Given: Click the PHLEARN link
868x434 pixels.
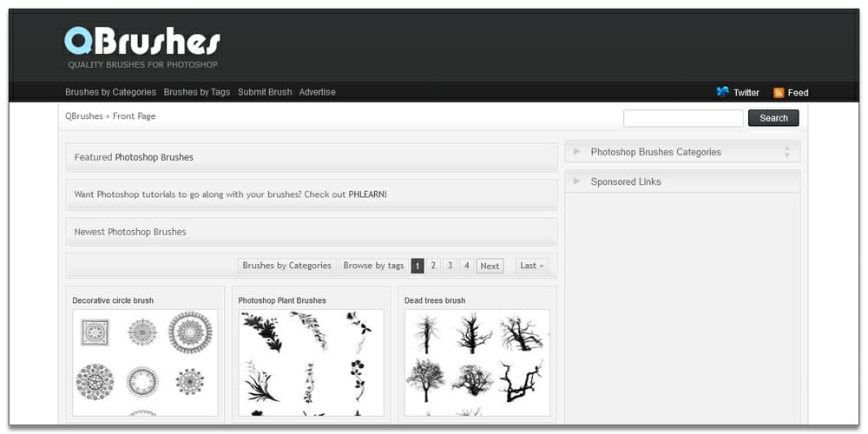Looking at the screenshot, I should pyautogui.click(x=367, y=194).
